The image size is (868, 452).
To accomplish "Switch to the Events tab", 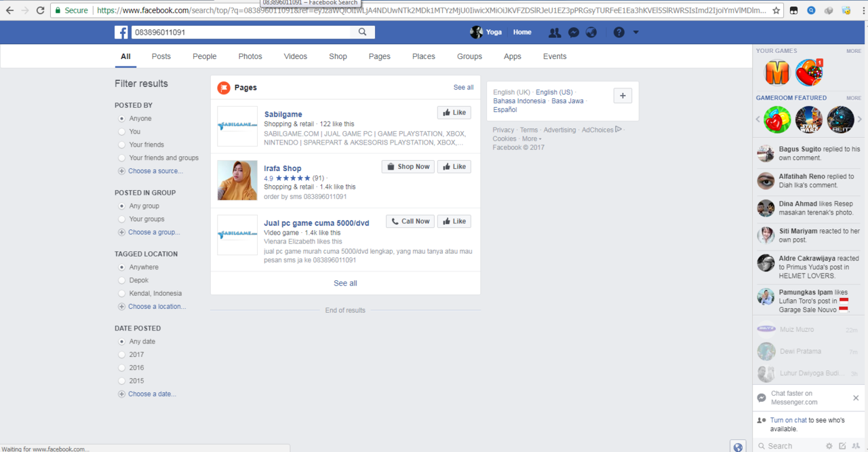I will pyautogui.click(x=555, y=56).
